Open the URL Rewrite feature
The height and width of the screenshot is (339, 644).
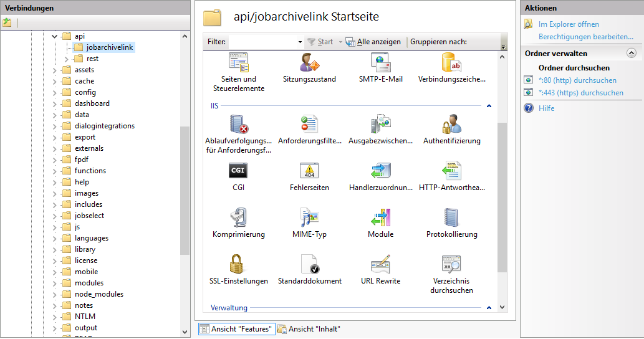pyautogui.click(x=380, y=264)
